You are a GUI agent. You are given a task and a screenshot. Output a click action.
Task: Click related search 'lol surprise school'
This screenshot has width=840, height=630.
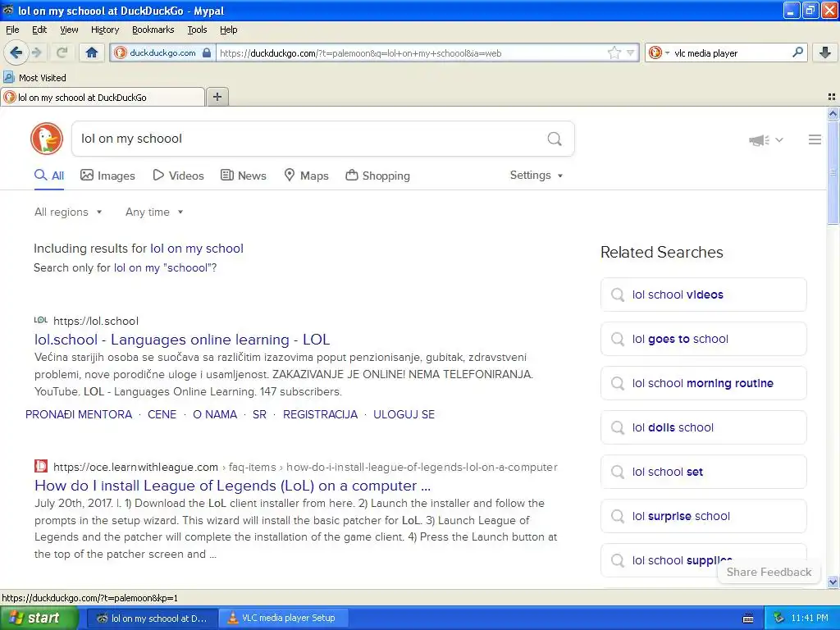(703, 517)
